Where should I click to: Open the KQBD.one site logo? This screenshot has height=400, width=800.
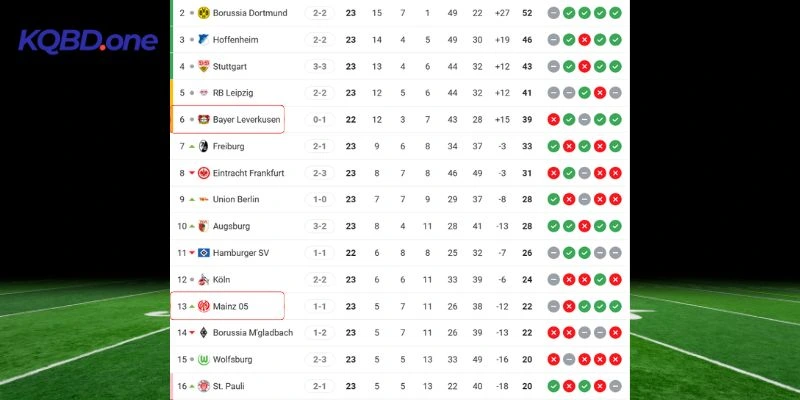pyautogui.click(x=88, y=42)
